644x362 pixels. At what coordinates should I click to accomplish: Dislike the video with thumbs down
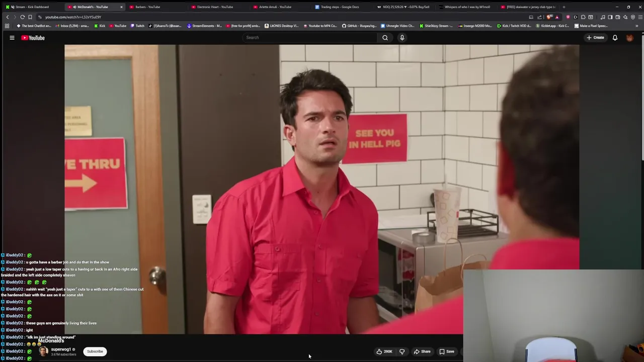click(402, 351)
